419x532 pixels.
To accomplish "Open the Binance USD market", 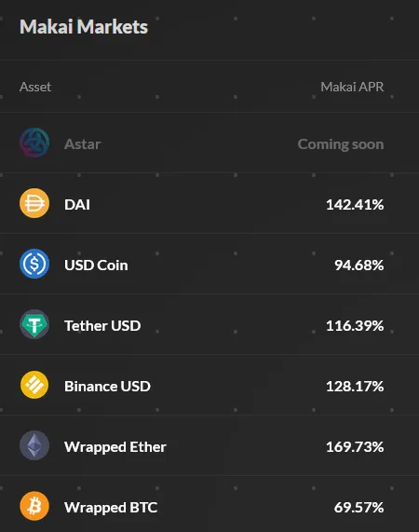I will 107,387.
